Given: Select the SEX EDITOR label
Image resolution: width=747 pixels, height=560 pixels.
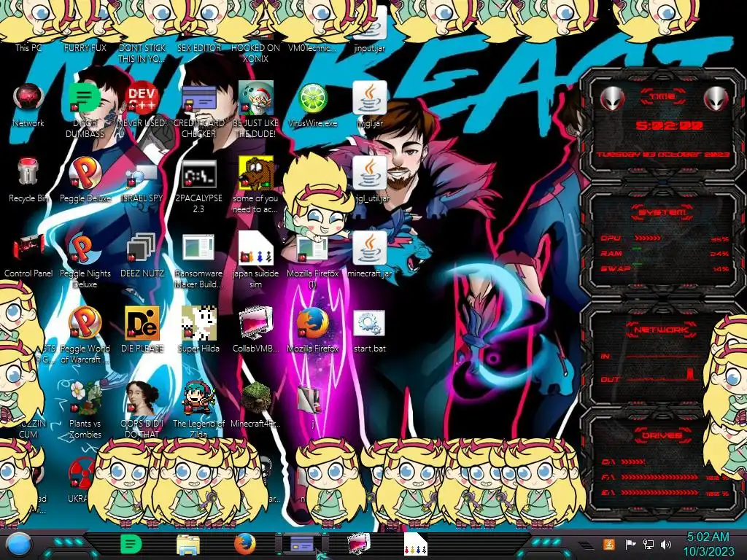Looking at the screenshot, I should [x=199, y=47].
